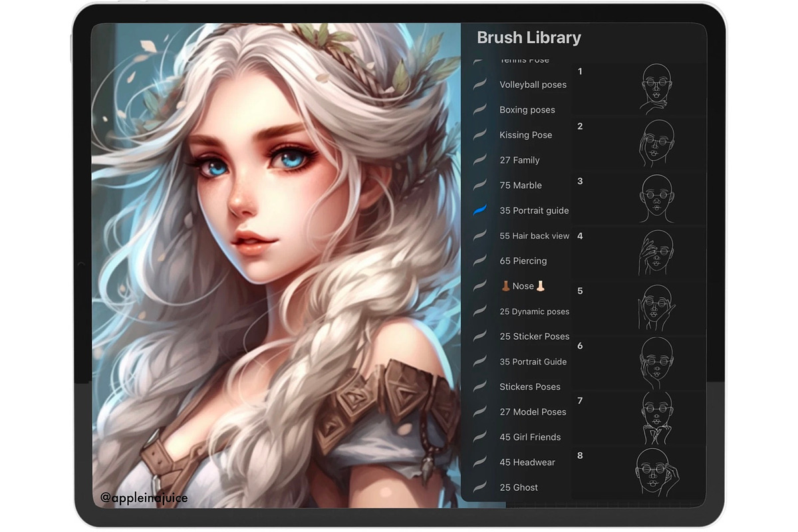Select the 27 Model Poses set
The width and height of the screenshot is (798, 532).
pyautogui.click(x=533, y=412)
